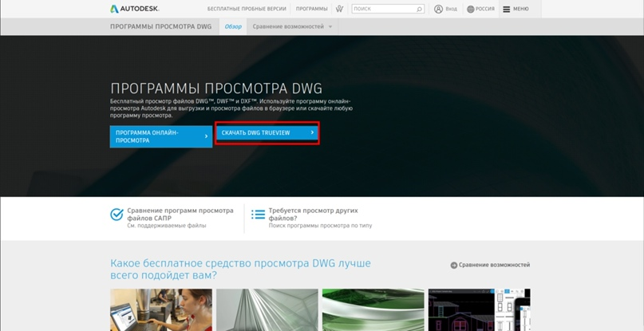Click the Вход sign-in link
The image size is (644, 331).
[x=452, y=9]
